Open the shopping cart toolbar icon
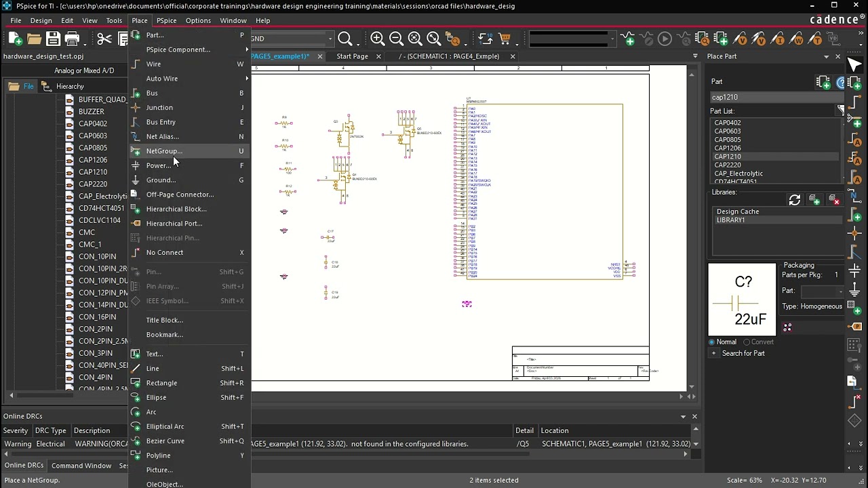This screenshot has height=488, width=868. [x=505, y=39]
